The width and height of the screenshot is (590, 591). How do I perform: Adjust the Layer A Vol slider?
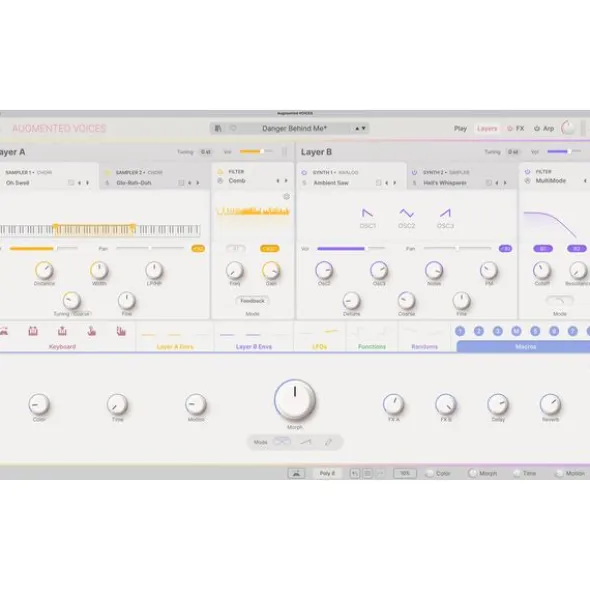[256, 152]
